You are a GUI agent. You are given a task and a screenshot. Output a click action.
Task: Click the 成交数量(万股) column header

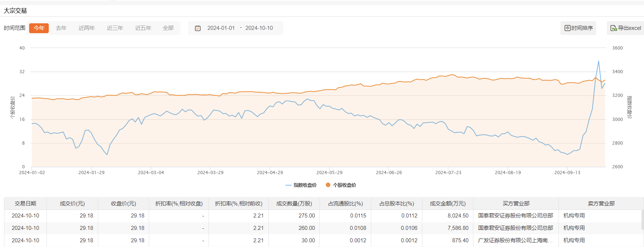[294, 204]
